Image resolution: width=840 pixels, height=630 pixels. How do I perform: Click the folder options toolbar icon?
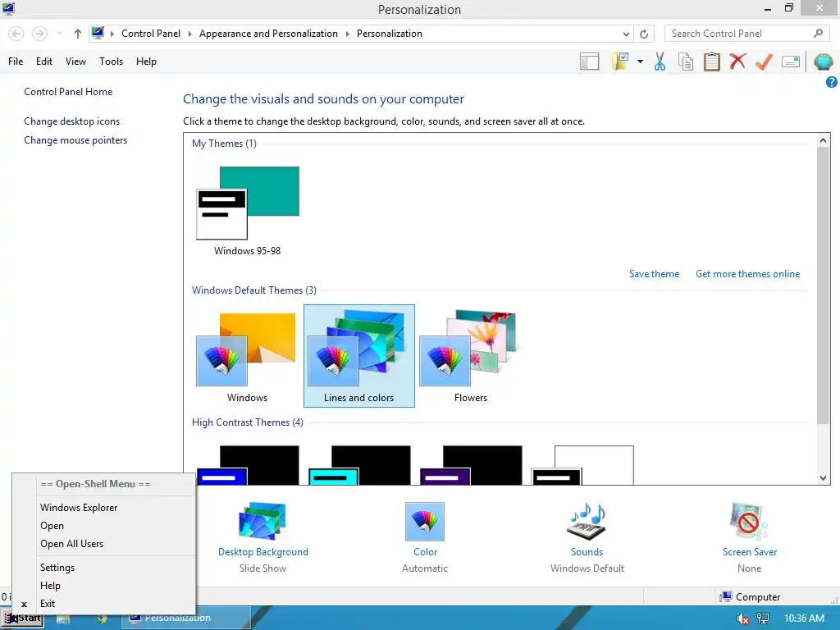pos(620,62)
